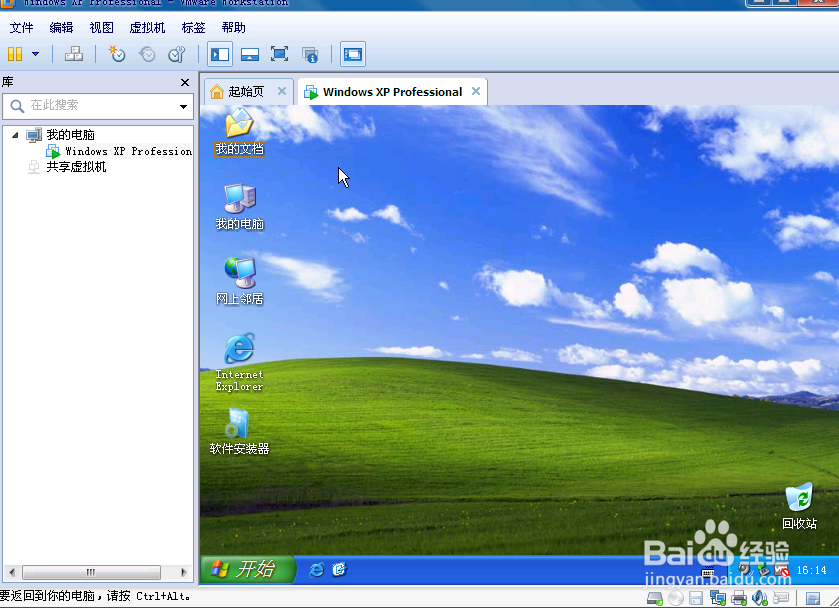Click the library horizontal scrollbar thumb
The height and width of the screenshot is (608, 839).
pyautogui.click(x=91, y=572)
